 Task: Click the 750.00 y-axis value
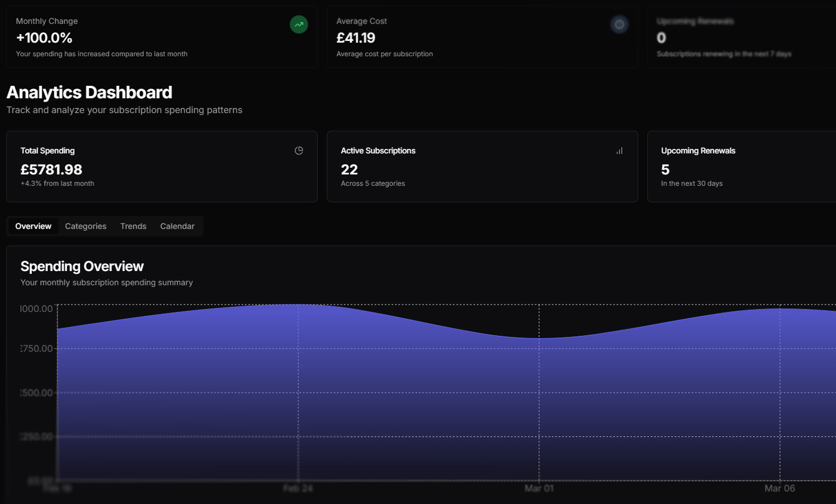pos(36,348)
